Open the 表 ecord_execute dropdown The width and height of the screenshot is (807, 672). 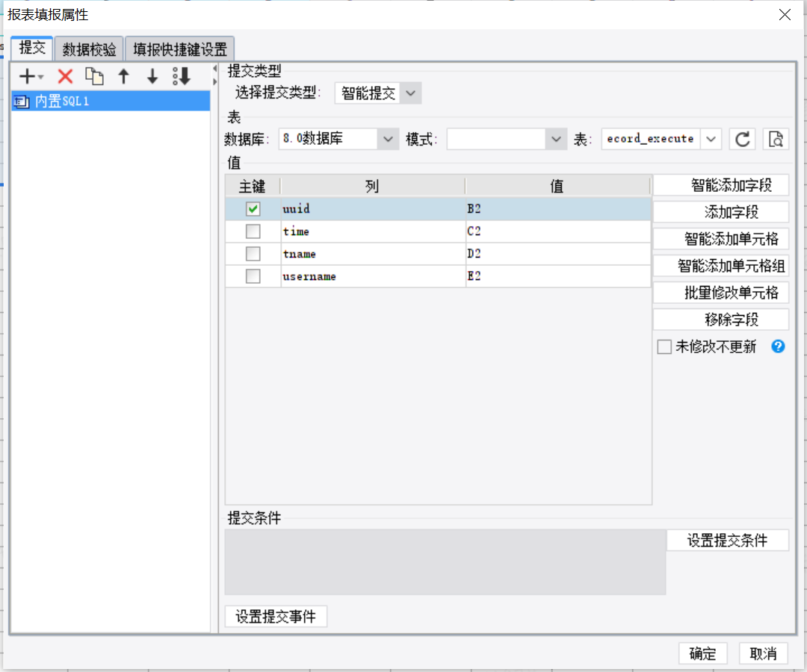click(x=711, y=139)
